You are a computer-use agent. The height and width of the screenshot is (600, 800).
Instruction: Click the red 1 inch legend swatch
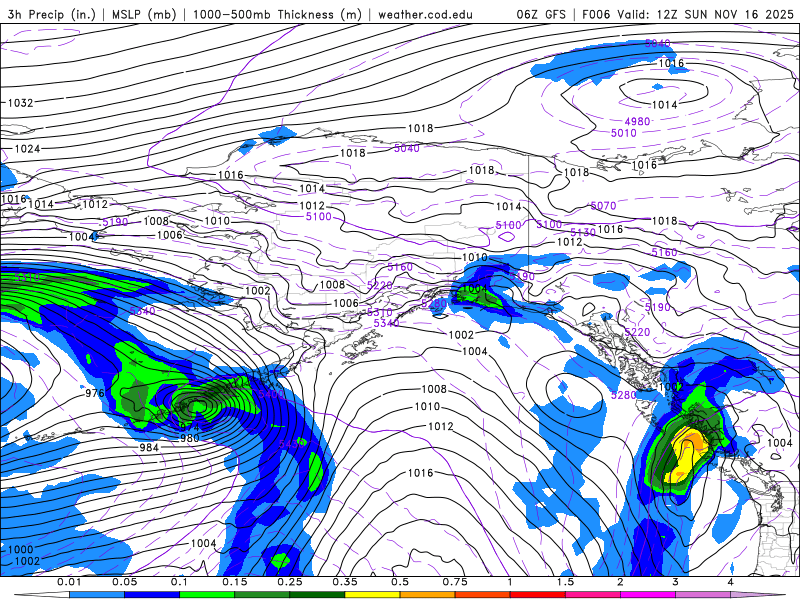click(x=538, y=595)
